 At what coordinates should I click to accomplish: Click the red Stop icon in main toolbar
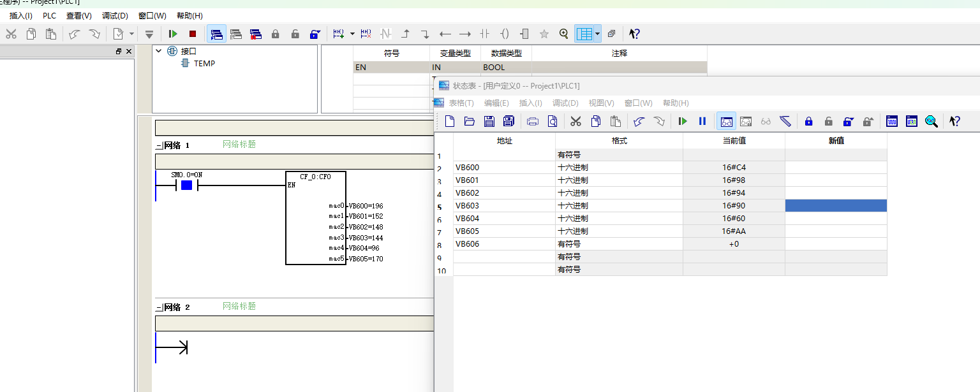[192, 34]
